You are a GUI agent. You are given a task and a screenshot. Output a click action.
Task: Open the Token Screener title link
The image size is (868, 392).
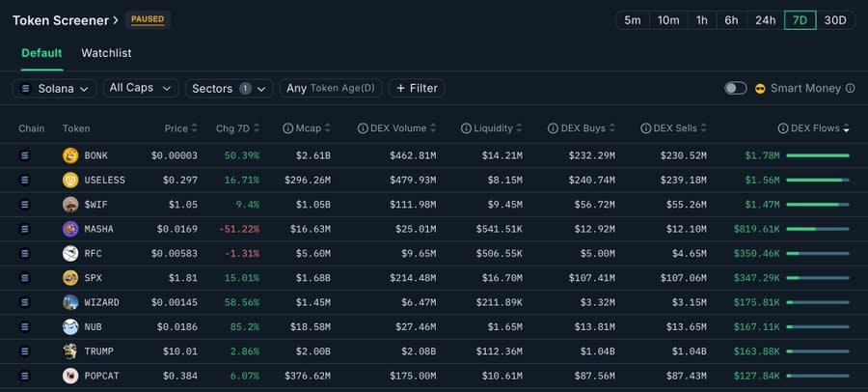pos(66,19)
